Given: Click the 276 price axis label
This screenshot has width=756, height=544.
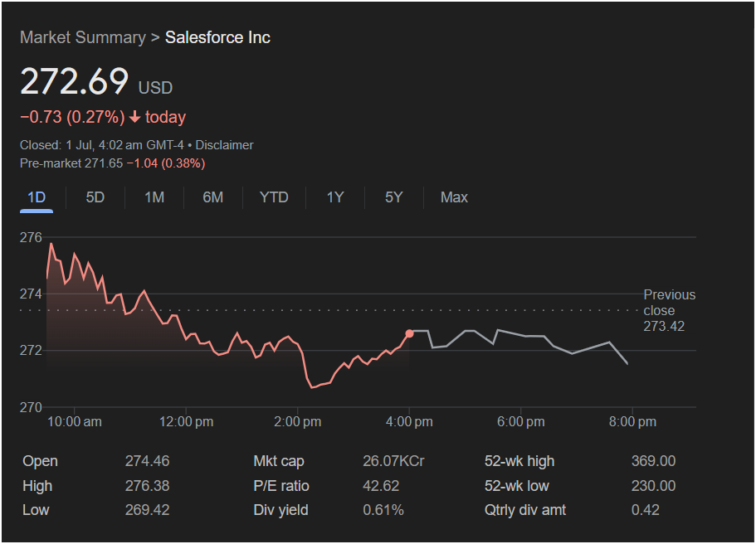Looking at the screenshot, I should (31, 237).
